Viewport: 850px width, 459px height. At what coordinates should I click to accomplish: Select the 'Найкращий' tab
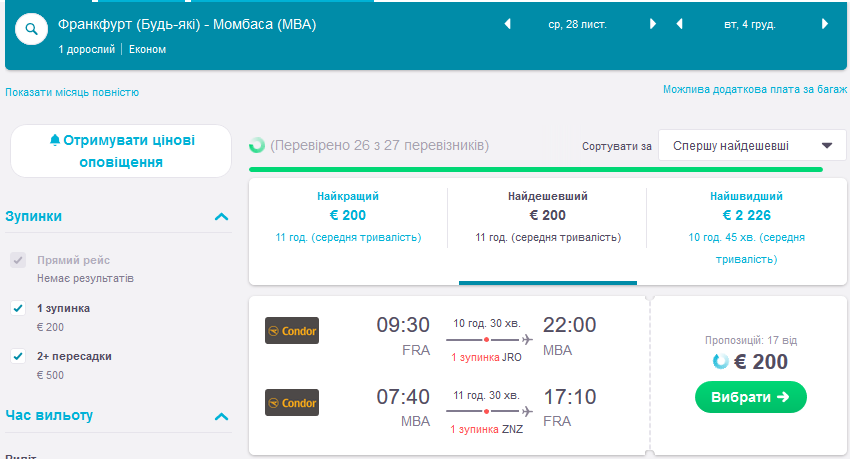[348, 216]
